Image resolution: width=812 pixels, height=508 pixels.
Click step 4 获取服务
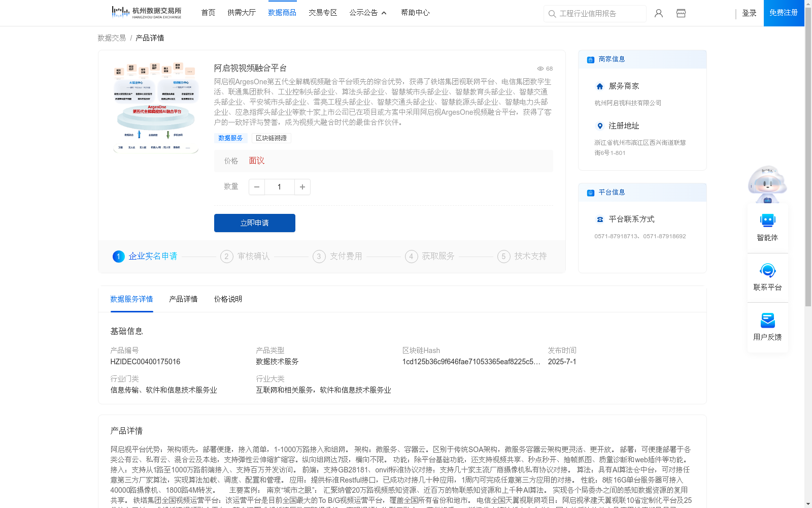pos(430,257)
